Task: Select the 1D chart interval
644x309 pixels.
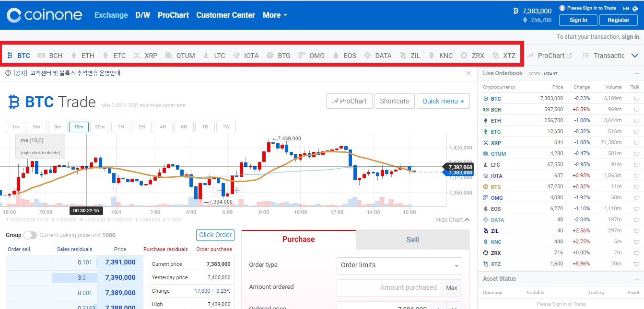Action: point(205,127)
